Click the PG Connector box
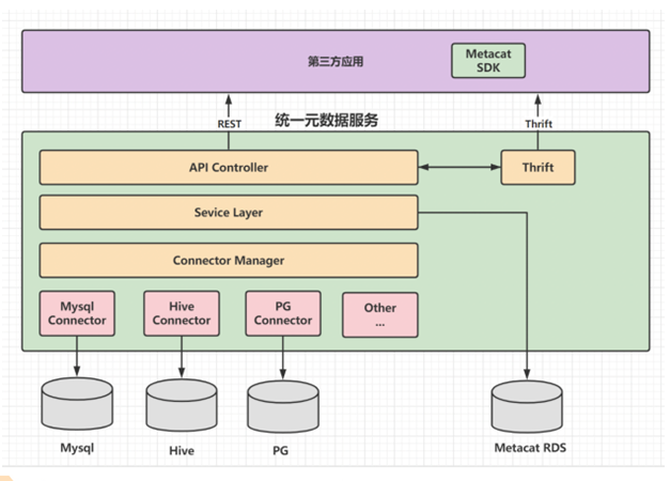The height and width of the screenshot is (481, 670). click(x=283, y=314)
